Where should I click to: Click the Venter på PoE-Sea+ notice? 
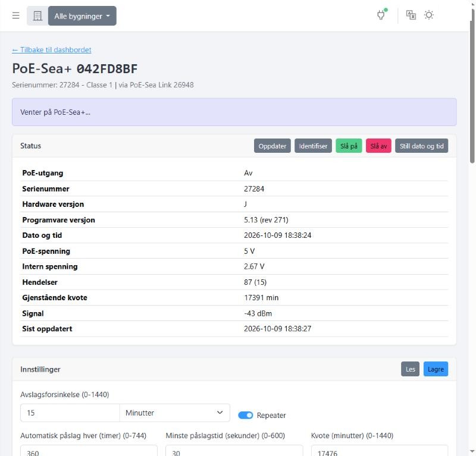click(234, 112)
